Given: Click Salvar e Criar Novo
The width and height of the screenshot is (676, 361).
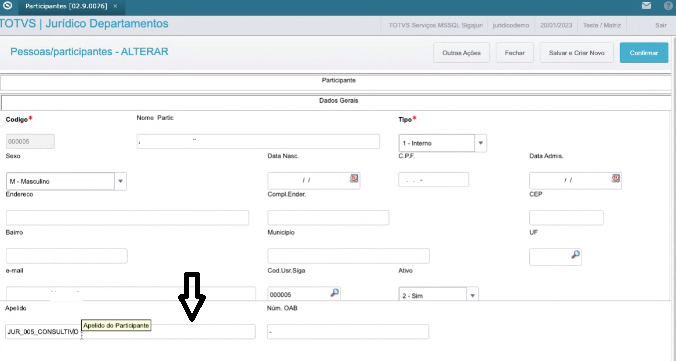Looking at the screenshot, I should tap(577, 53).
